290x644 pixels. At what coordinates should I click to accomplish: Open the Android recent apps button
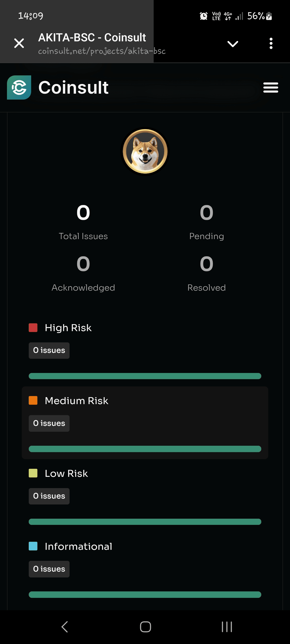[227, 627]
